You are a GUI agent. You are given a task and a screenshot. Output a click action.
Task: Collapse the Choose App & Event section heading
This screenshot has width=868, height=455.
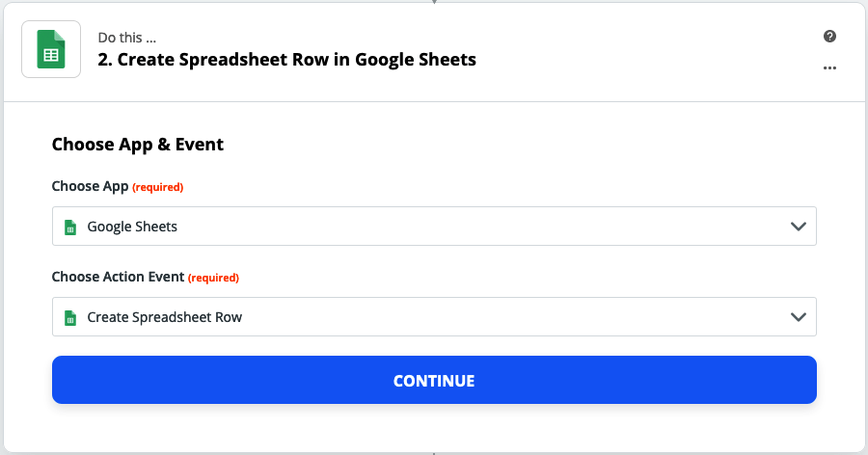coord(138,145)
